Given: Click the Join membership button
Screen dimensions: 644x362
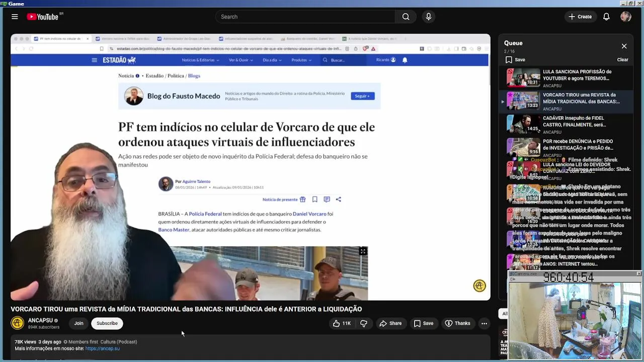Looking at the screenshot, I should click(x=78, y=323).
